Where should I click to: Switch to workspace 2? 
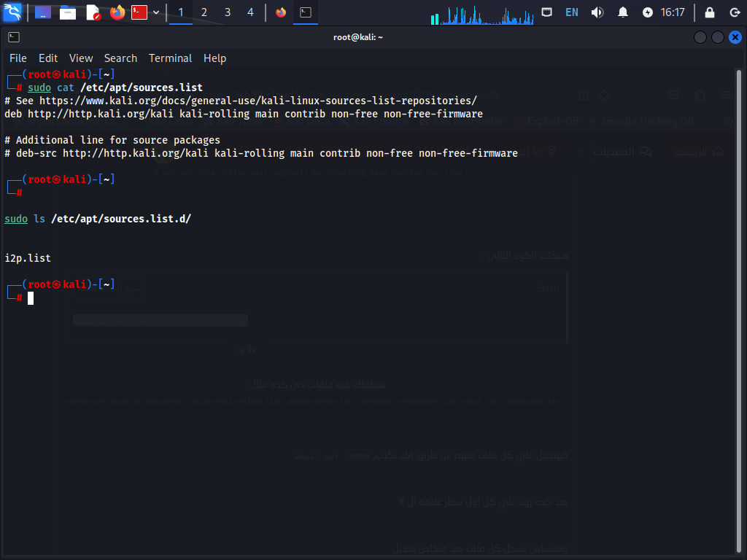[204, 12]
